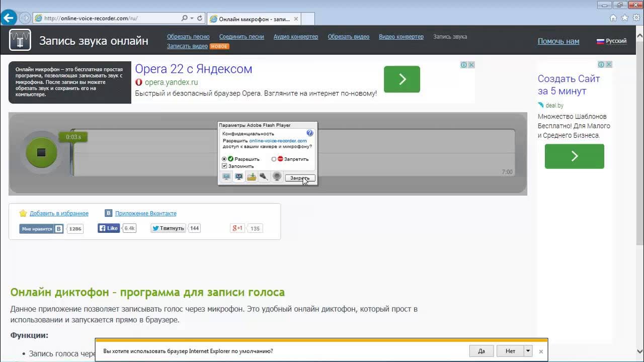The width and height of the screenshot is (644, 362).
Task: Open Записать видео menu link
Action: (x=187, y=46)
